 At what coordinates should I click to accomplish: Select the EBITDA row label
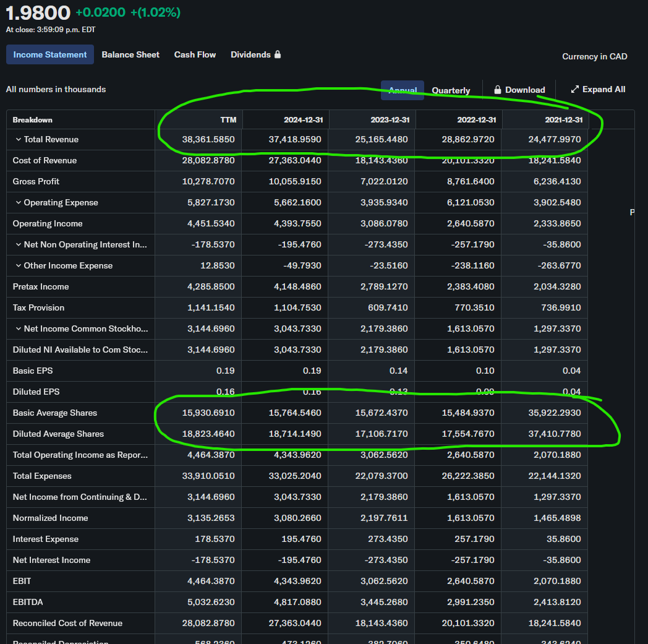click(28, 603)
